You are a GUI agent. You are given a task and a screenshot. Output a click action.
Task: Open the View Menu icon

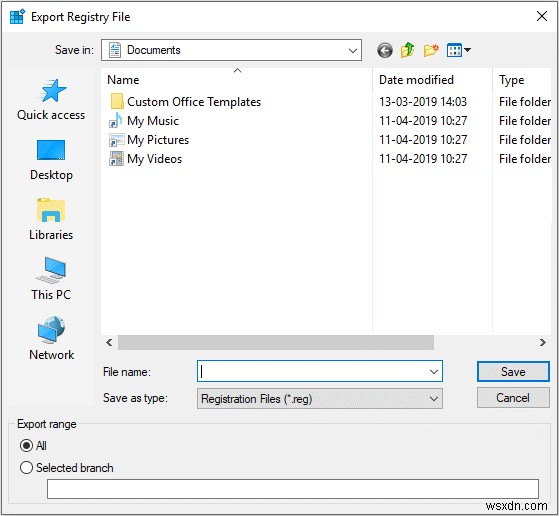[454, 50]
